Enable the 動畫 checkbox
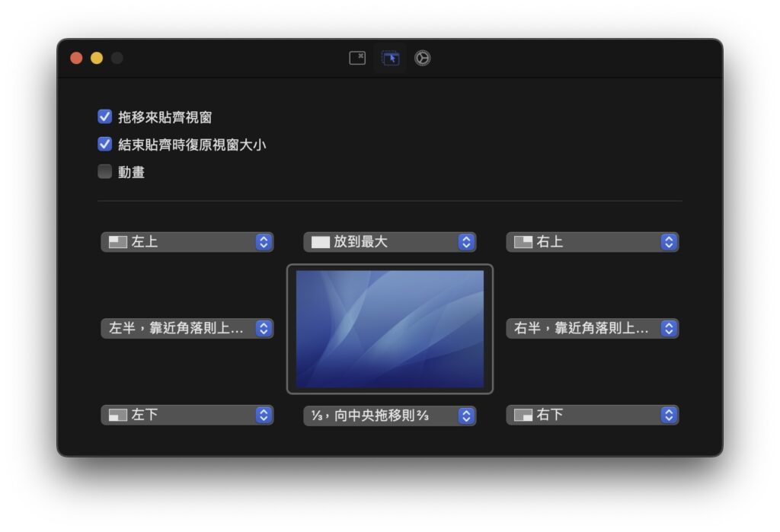Image resolution: width=780 pixels, height=532 pixels. (x=105, y=171)
